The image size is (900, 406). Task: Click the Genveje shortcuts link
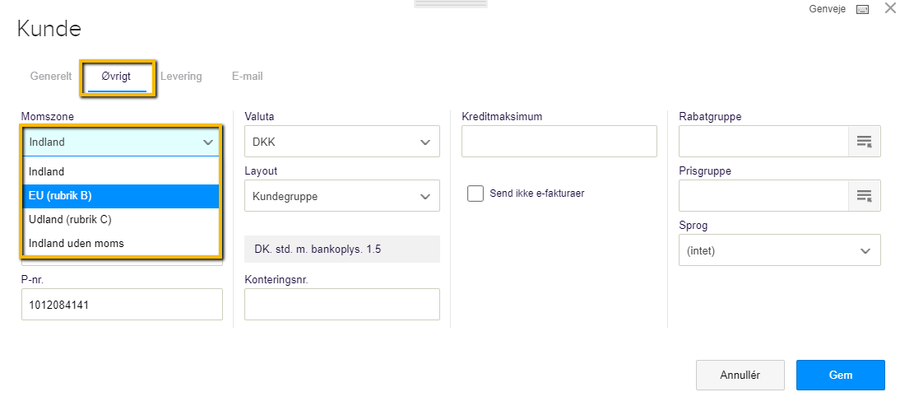click(x=827, y=10)
